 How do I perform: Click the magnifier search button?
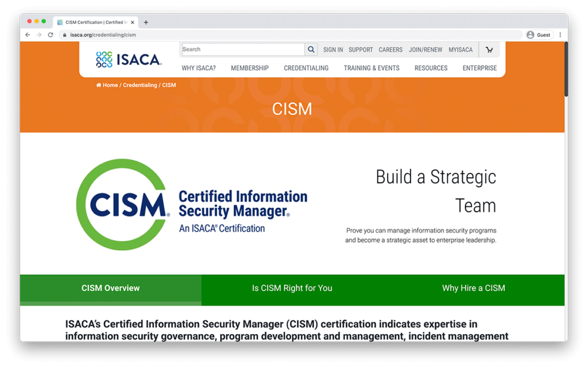click(311, 49)
